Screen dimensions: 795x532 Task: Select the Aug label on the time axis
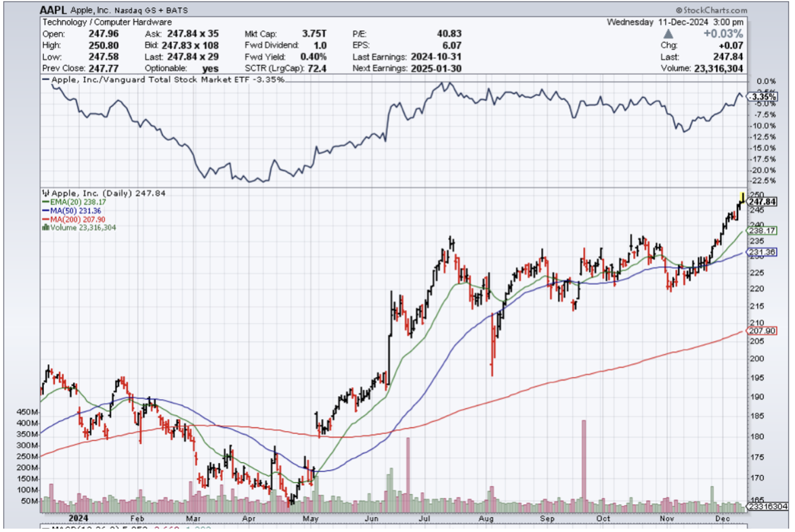[486, 518]
